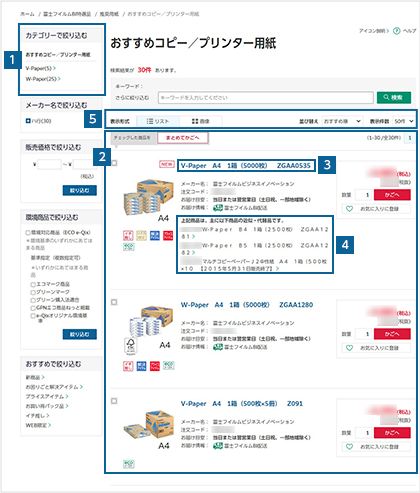Check the エコマーク商品 filter
The image size is (420, 493).
[x=33, y=284]
